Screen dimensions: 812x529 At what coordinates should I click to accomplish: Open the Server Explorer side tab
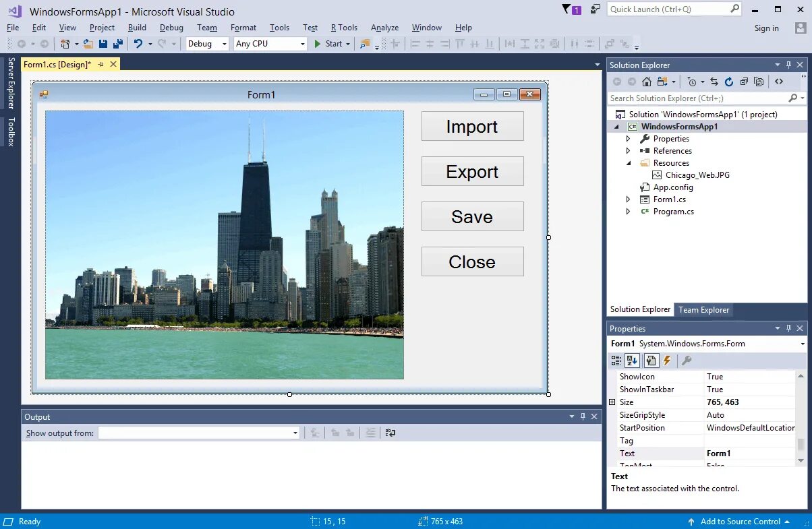(11, 83)
